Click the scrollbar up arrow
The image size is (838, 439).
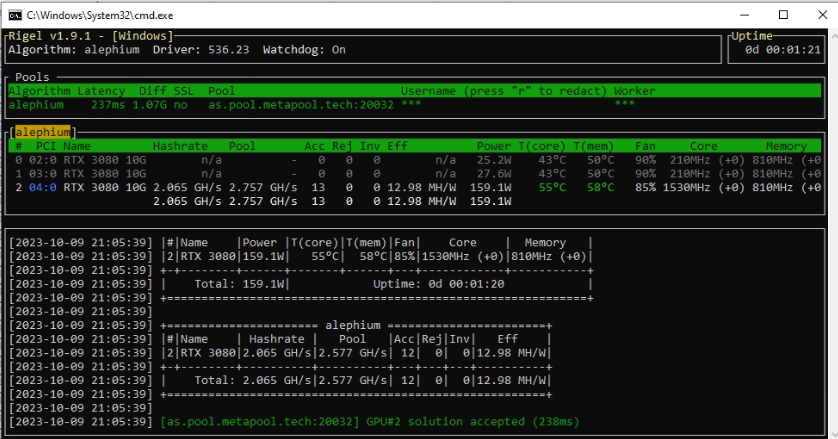pos(833,35)
